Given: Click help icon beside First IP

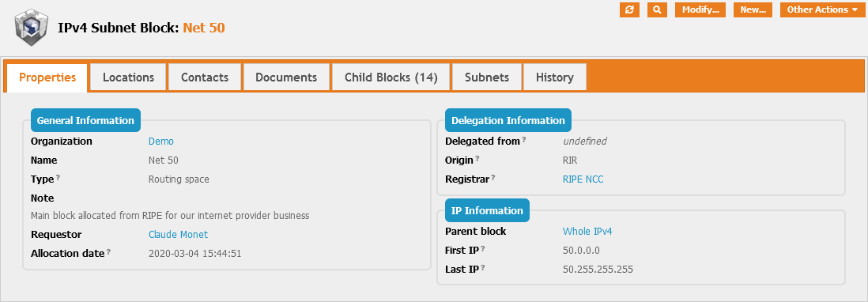Looking at the screenshot, I should click(483, 250).
